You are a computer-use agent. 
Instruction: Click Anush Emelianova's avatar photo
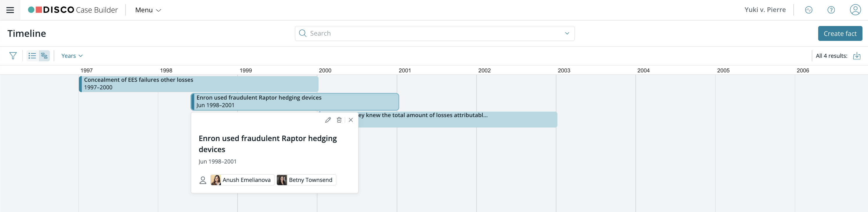pos(216,180)
